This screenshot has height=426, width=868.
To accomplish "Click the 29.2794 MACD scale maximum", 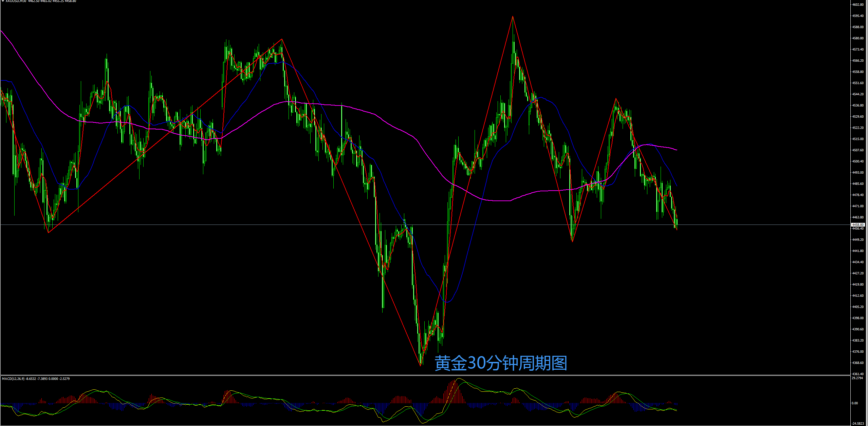I will (x=857, y=378).
